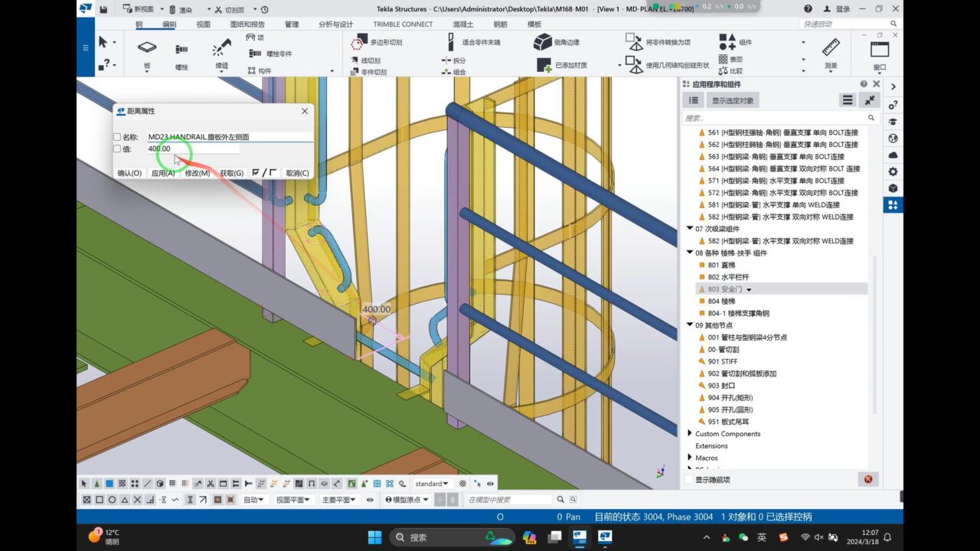Click the hamburger file menu button
This screenshot has width=980, height=551.
pyautogui.click(x=85, y=47)
